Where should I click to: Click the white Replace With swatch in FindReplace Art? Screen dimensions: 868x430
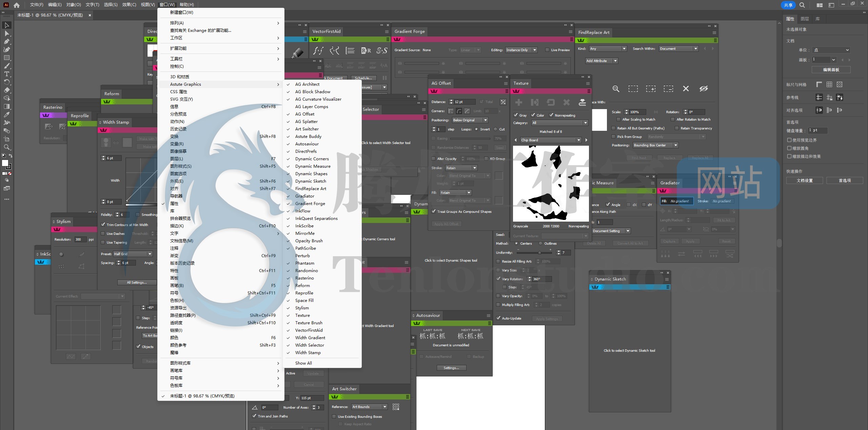coord(599,120)
